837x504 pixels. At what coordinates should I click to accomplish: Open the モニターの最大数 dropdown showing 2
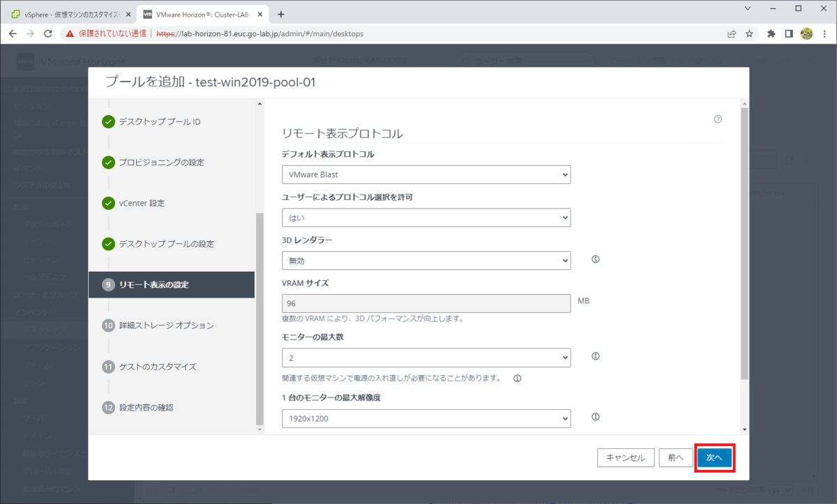point(426,357)
